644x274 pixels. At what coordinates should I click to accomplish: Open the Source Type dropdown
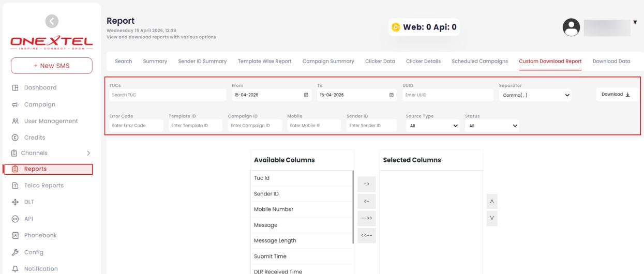(432, 126)
